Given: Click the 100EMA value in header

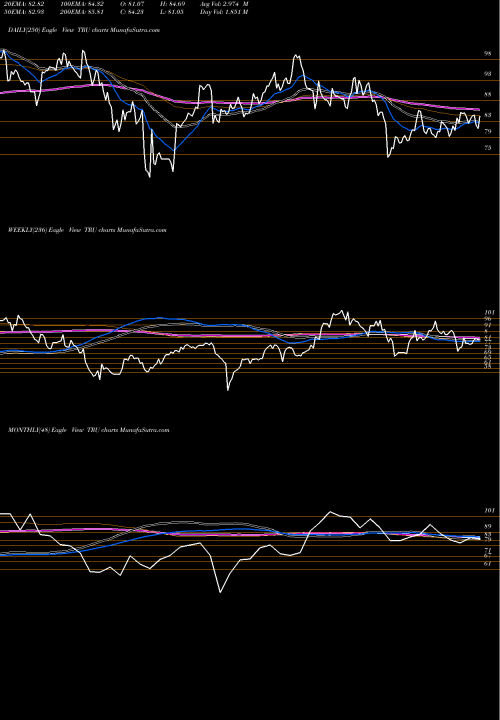Looking at the screenshot, I should pos(84,4).
